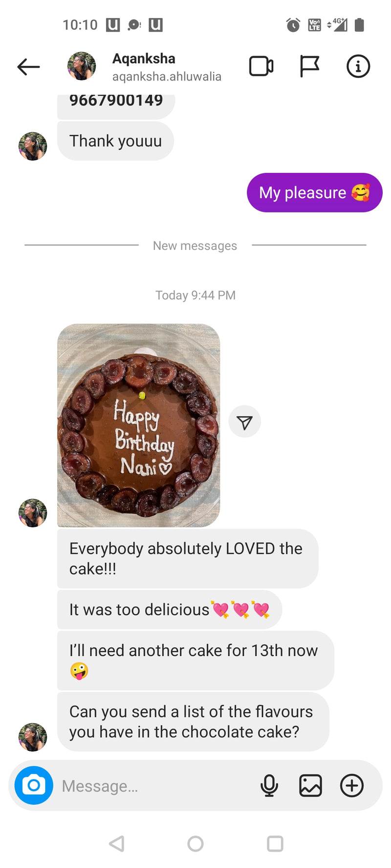
Task: Tap the flag icon in header
Action: pyautogui.click(x=309, y=66)
